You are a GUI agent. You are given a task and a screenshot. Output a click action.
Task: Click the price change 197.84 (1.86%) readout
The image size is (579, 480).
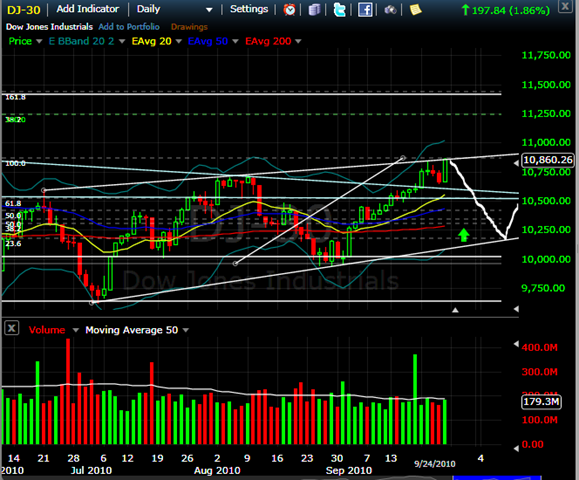pyautogui.click(x=506, y=10)
